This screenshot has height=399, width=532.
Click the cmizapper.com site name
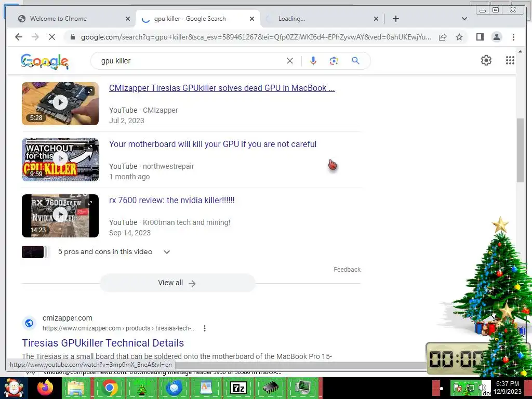[67, 318]
